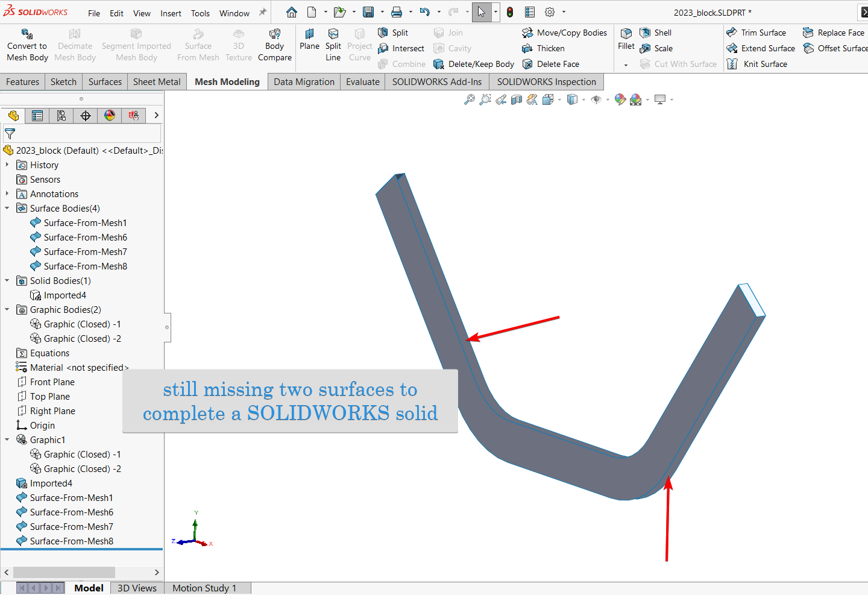The image size is (868, 595).
Task: Click the Split command
Action: (393, 33)
